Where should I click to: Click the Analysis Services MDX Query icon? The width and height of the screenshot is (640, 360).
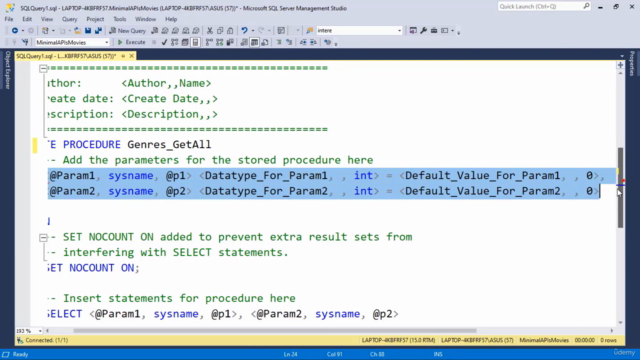(165, 31)
